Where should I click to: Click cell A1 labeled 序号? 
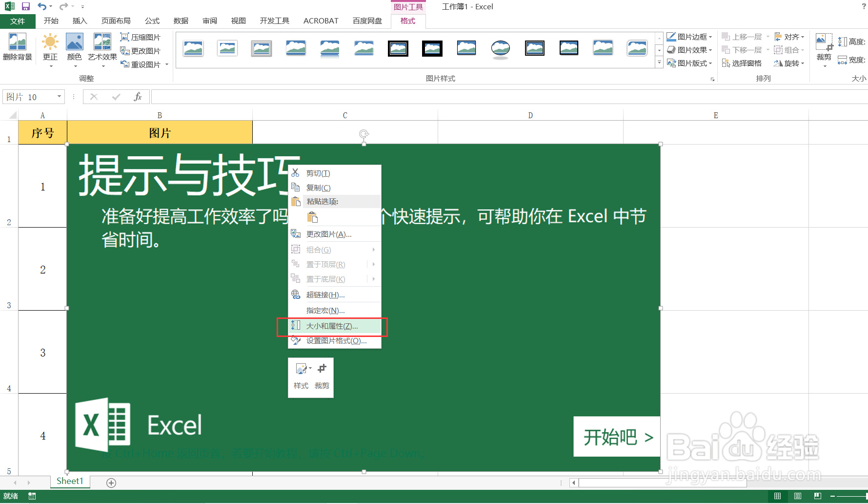[42, 133]
